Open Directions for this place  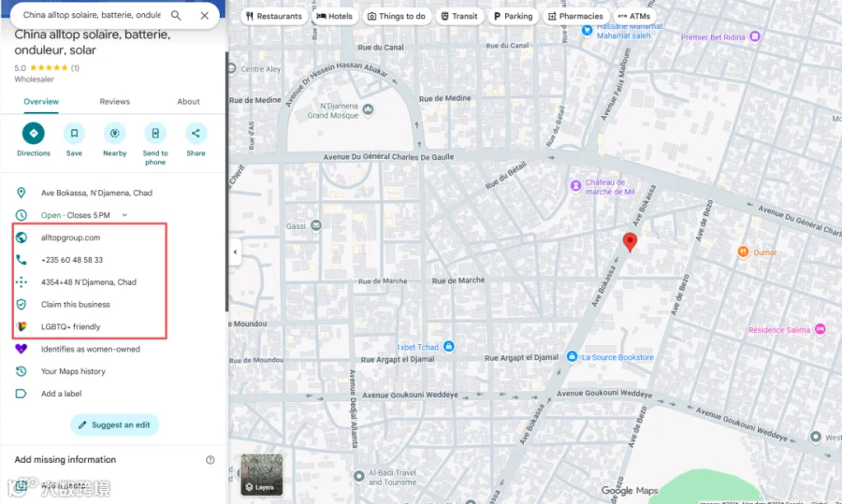(34, 139)
